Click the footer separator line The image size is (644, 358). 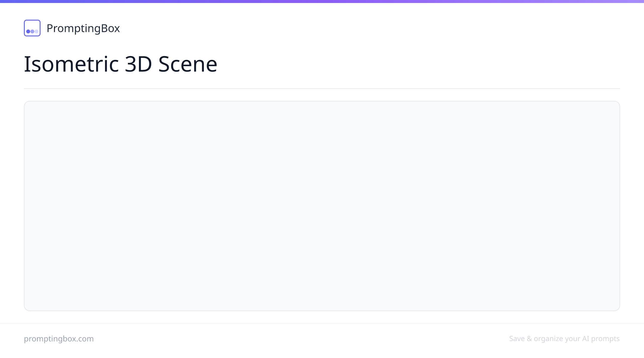pyautogui.click(x=322, y=323)
